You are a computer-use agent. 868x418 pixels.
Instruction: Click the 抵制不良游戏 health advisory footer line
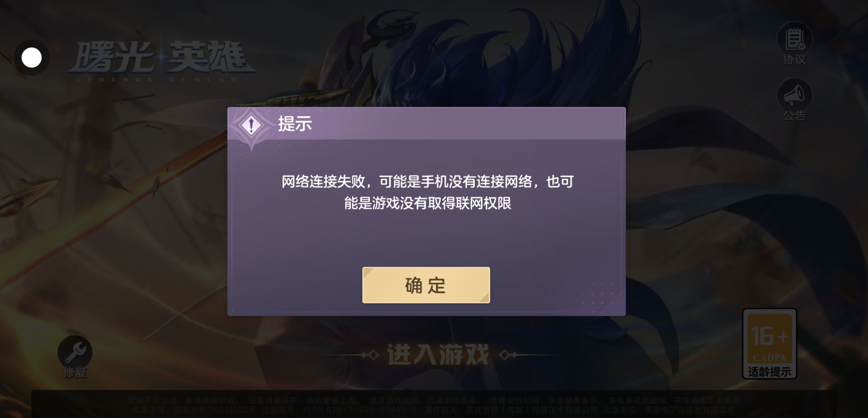434,400
